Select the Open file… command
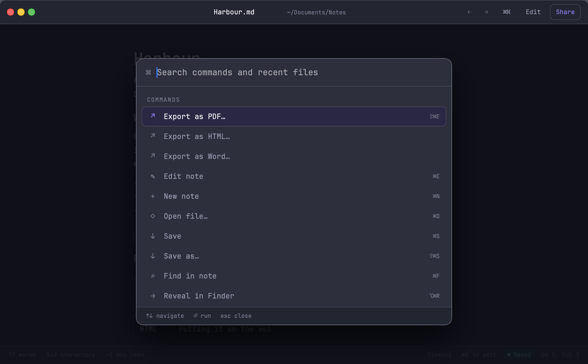 (x=294, y=216)
